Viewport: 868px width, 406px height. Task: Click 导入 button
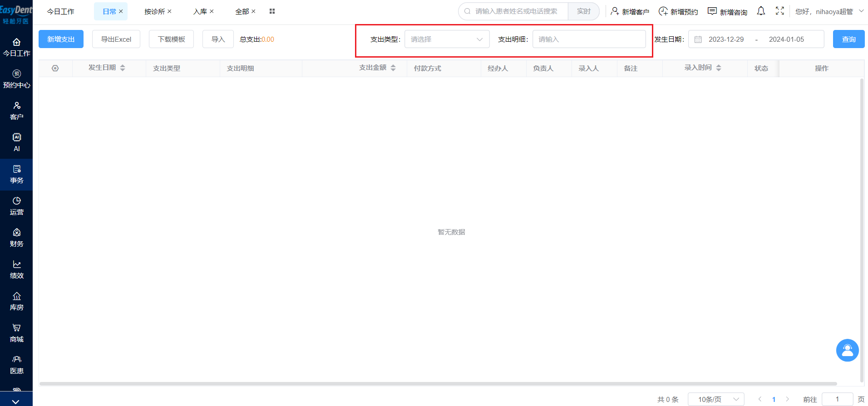[x=218, y=39]
